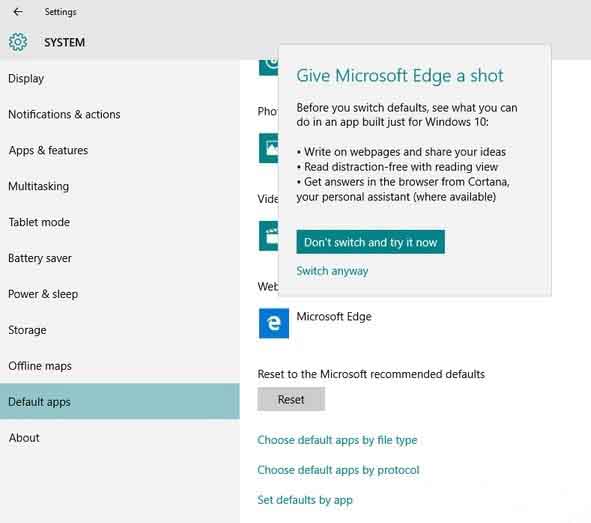Go to Apps & features
The height and width of the screenshot is (523, 591).
tap(119, 150)
